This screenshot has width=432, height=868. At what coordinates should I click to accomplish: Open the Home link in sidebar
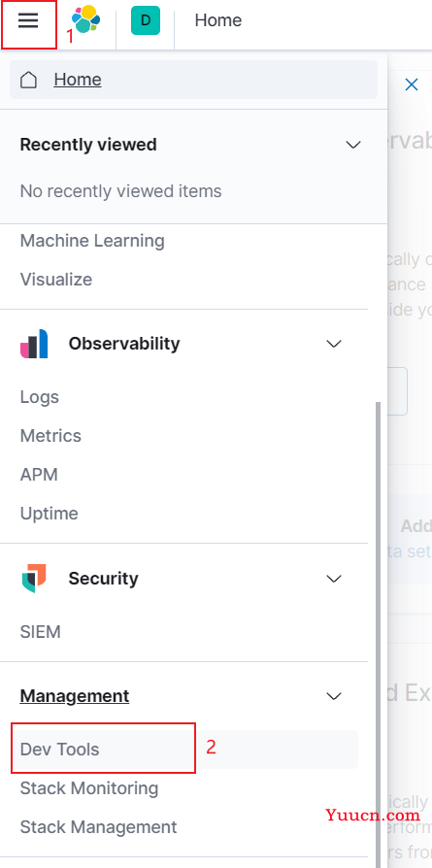pos(78,80)
